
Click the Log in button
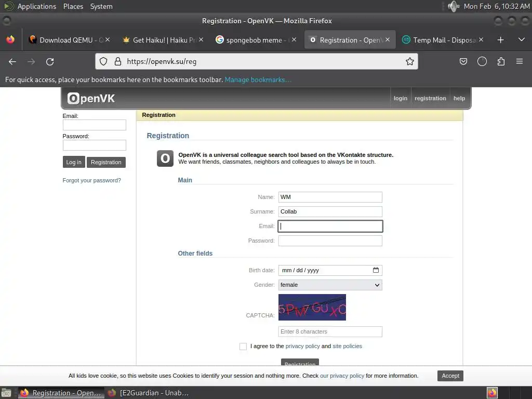pyautogui.click(x=74, y=162)
